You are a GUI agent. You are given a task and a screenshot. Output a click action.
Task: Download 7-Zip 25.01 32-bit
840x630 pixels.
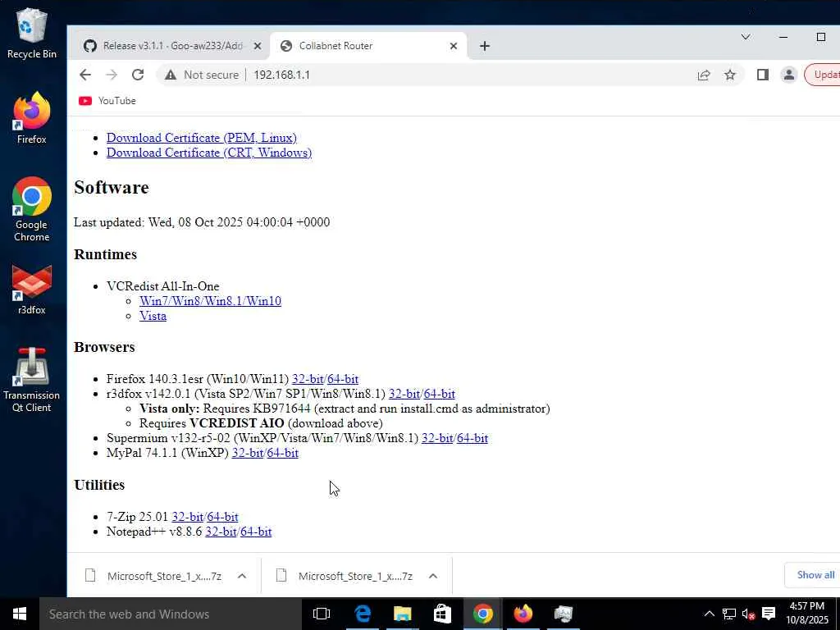coord(188,517)
